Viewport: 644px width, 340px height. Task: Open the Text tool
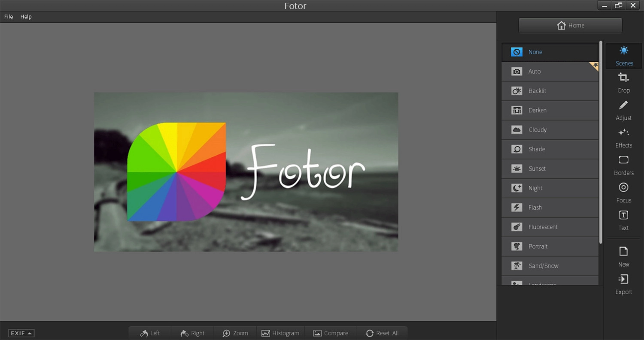pos(624,220)
